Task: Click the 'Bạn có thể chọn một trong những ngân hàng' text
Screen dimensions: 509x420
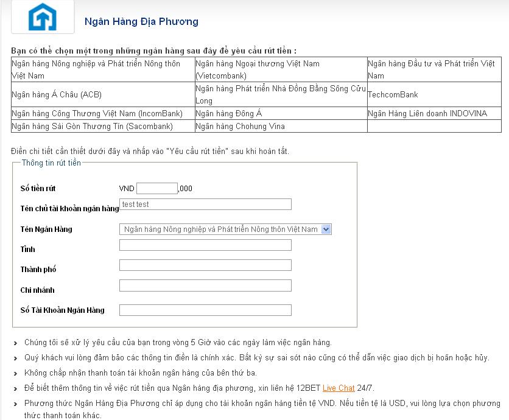Action: point(153,51)
